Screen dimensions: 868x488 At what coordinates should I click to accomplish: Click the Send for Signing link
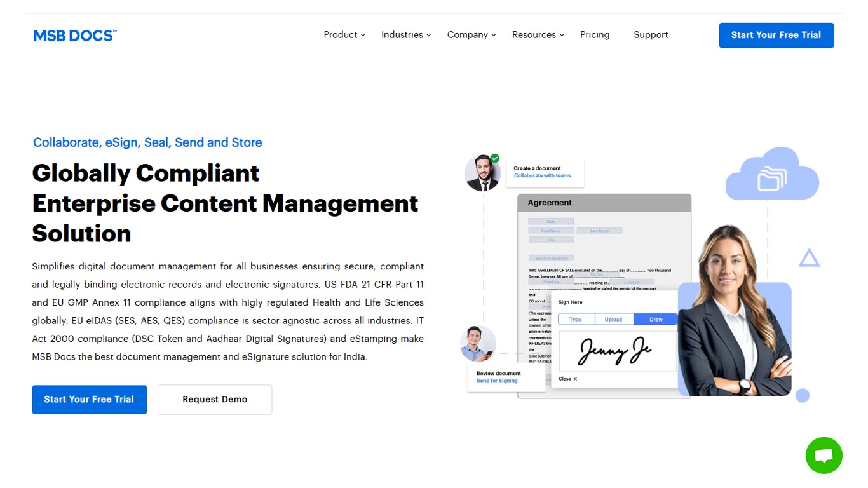pyautogui.click(x=497, y=381)
